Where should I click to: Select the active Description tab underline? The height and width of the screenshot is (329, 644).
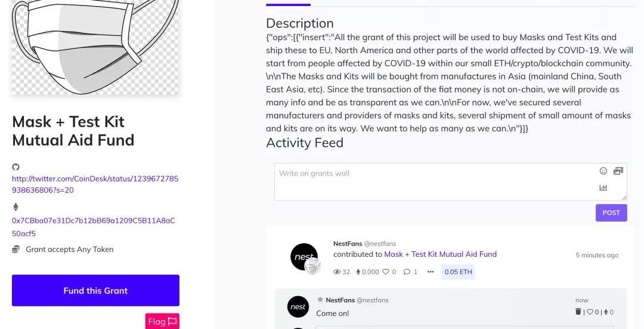[x=288, y=5]
